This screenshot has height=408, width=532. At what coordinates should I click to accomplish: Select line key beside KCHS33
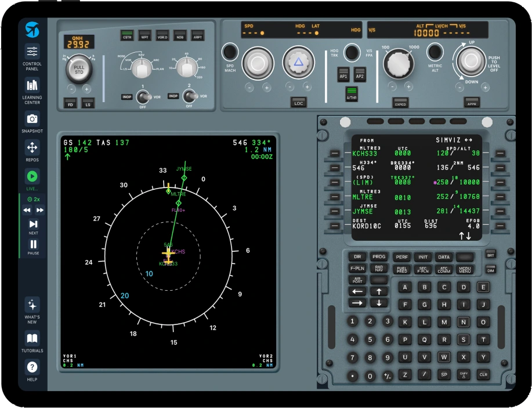click(335, 153)
